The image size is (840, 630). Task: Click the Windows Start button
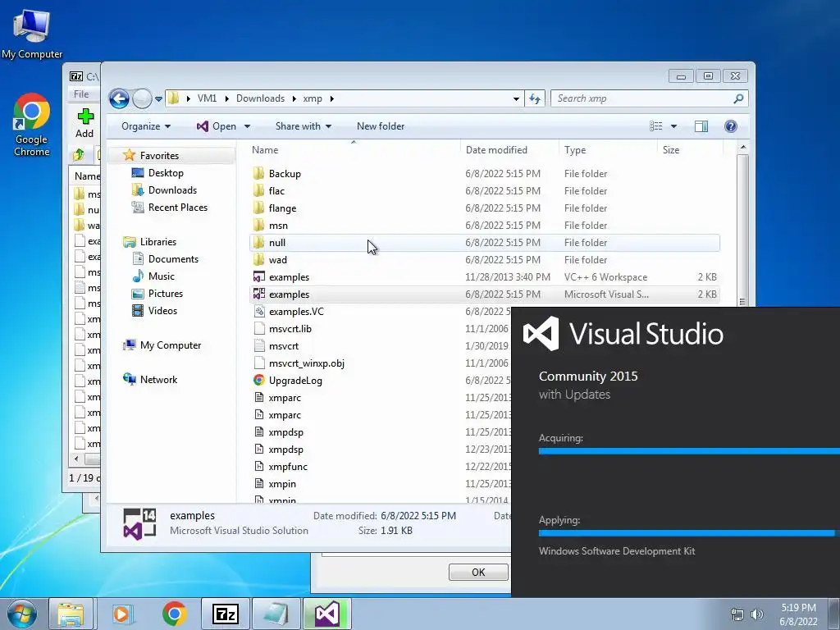(22, 614)
